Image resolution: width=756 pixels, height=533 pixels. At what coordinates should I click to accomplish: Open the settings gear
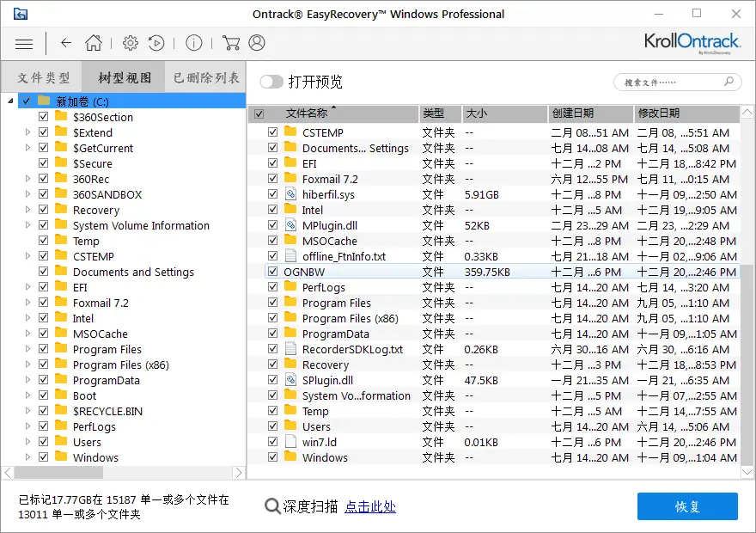130,42
